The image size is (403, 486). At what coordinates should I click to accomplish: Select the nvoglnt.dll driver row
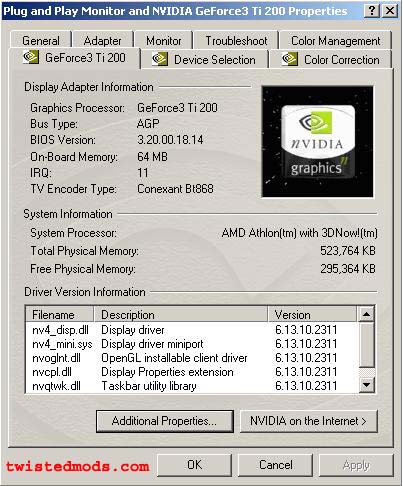click(x=192, y=358)
